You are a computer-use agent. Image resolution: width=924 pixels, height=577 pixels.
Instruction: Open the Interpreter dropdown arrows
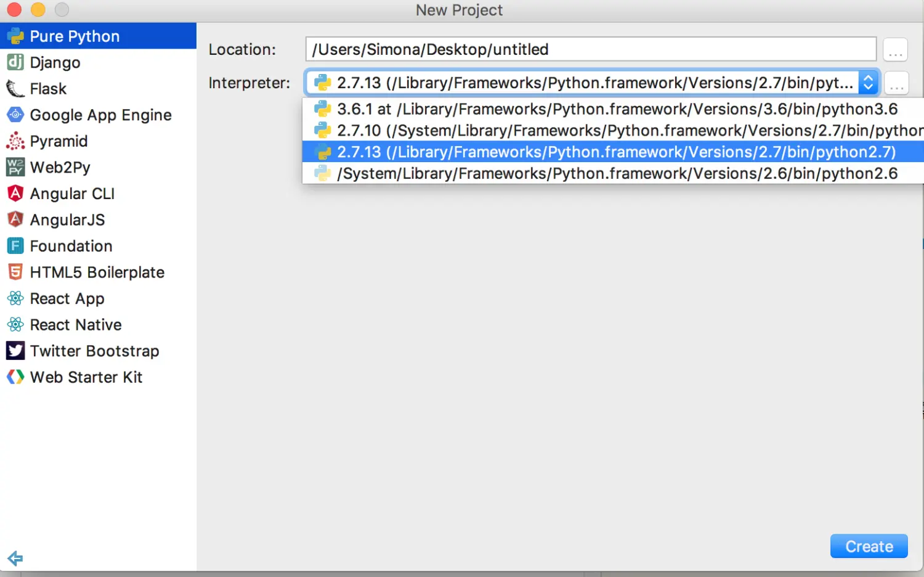tap(868, 82)
